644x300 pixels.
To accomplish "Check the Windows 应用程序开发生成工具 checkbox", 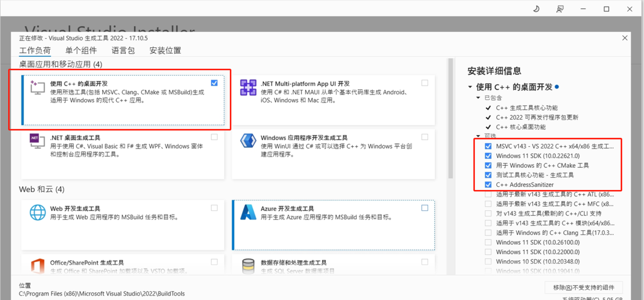I will click(x=425, y=137).
